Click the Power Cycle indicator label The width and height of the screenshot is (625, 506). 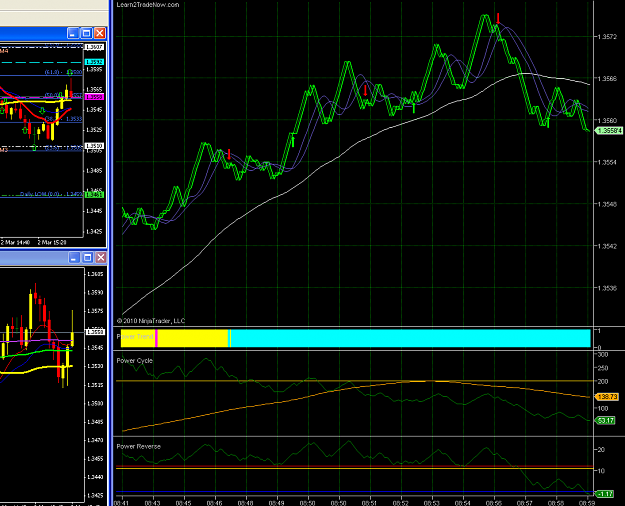click(134, 360)
